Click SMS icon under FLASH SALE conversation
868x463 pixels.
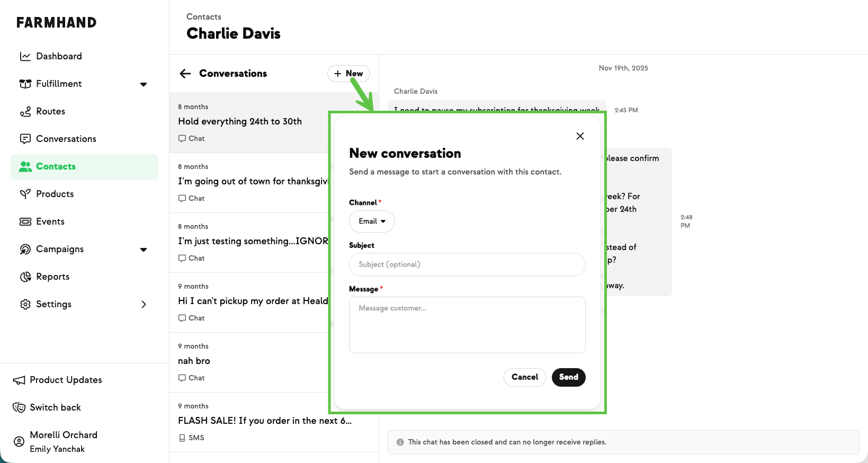[x=182, y=438]
